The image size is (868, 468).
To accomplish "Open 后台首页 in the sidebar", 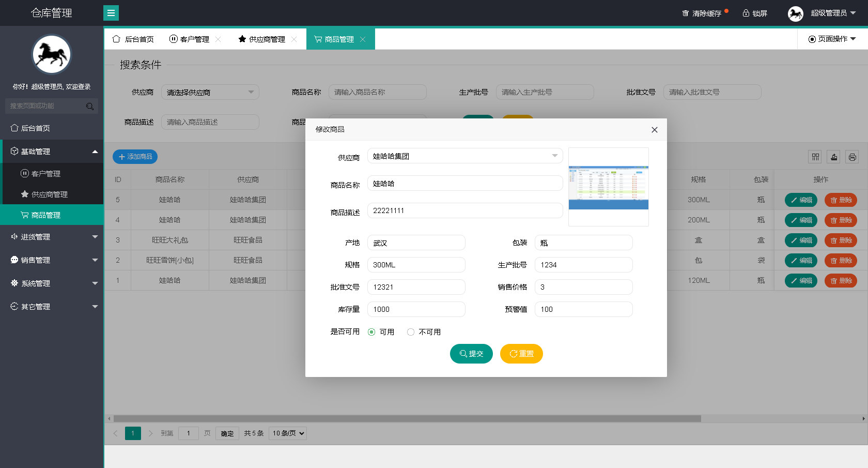I will pos(52,128).
